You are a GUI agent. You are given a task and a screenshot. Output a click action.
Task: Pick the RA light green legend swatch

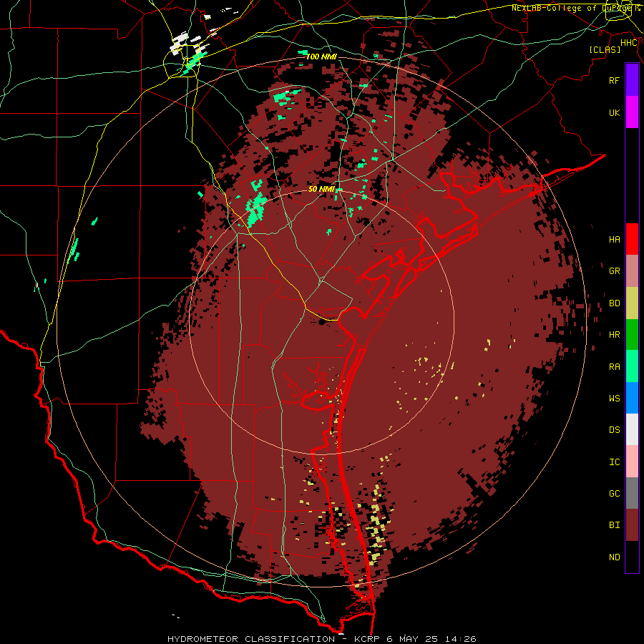point(632,366)
